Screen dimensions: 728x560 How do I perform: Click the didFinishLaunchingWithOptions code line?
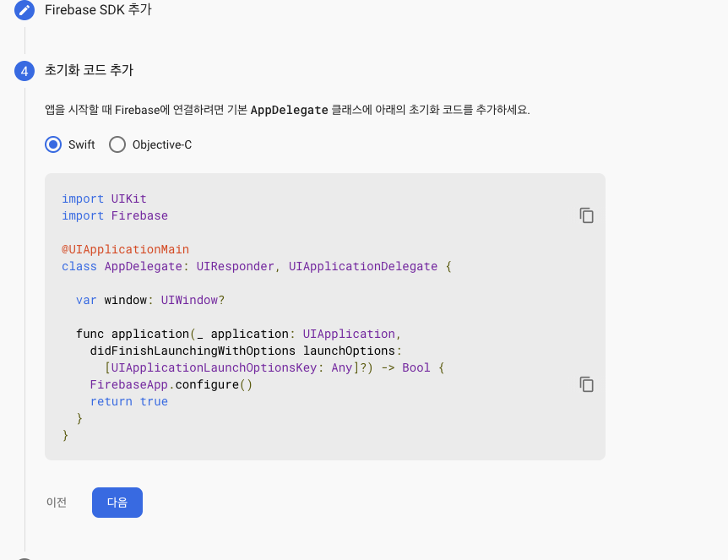[x=246, y=351]
